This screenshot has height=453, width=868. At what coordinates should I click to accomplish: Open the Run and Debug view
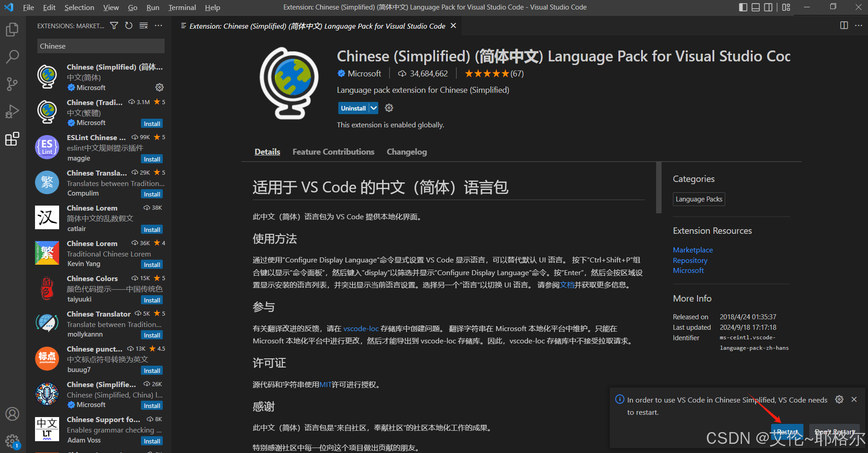pyautogui.click(x=12, y=111)
